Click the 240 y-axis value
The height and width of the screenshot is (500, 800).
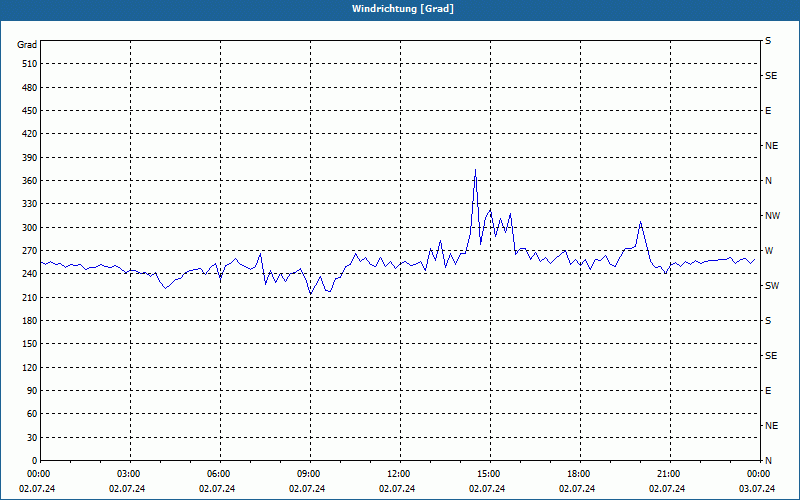tap(30, 274)
